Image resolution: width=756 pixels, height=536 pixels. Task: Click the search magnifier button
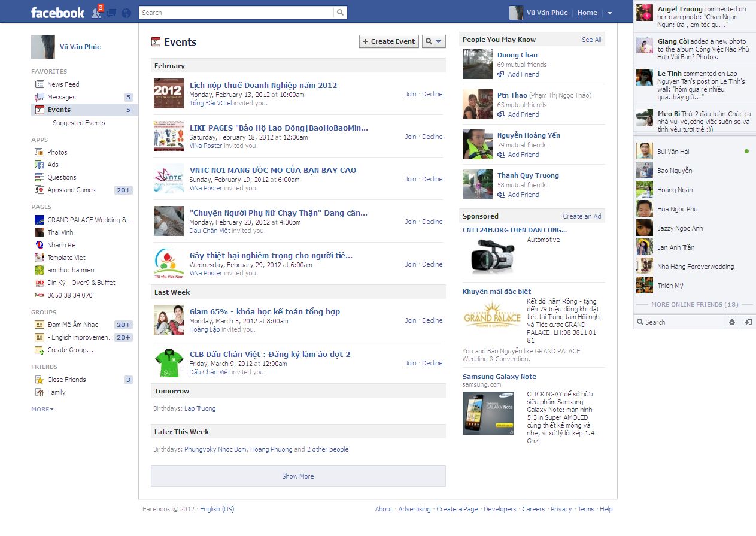(x=341, y=12)
